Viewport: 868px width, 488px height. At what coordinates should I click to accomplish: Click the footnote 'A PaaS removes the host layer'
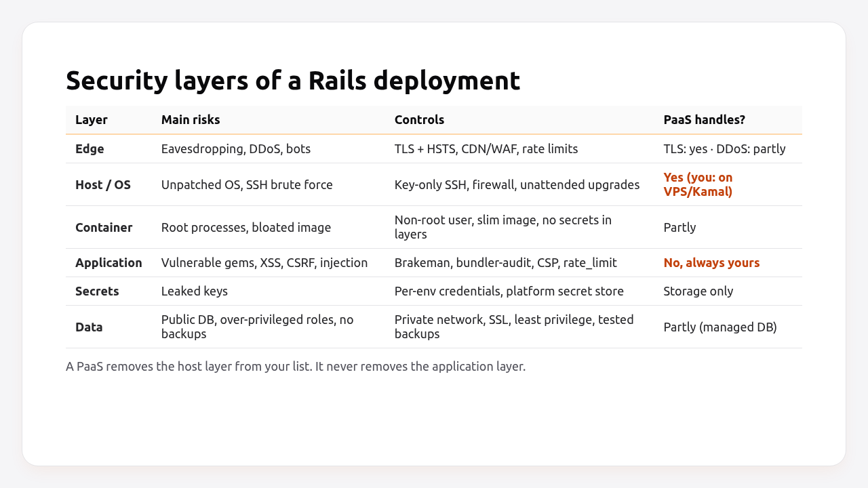coord(296,367)
